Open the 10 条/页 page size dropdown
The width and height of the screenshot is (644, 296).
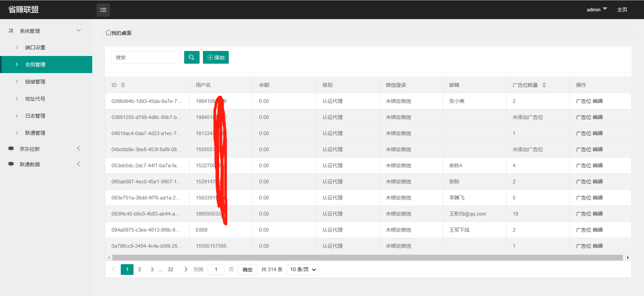click(x=302, y=270)
